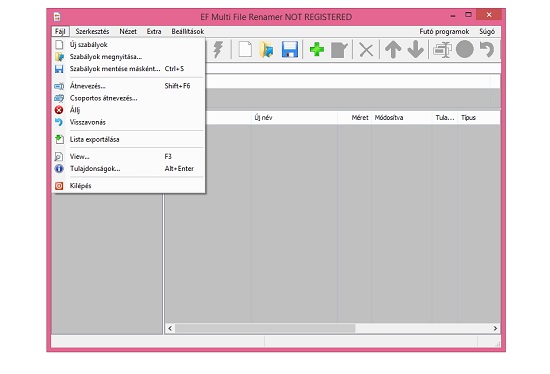The image size is (550, 374).
Task: Select Átnevezés... menu entry
Action: pos(128,86)
